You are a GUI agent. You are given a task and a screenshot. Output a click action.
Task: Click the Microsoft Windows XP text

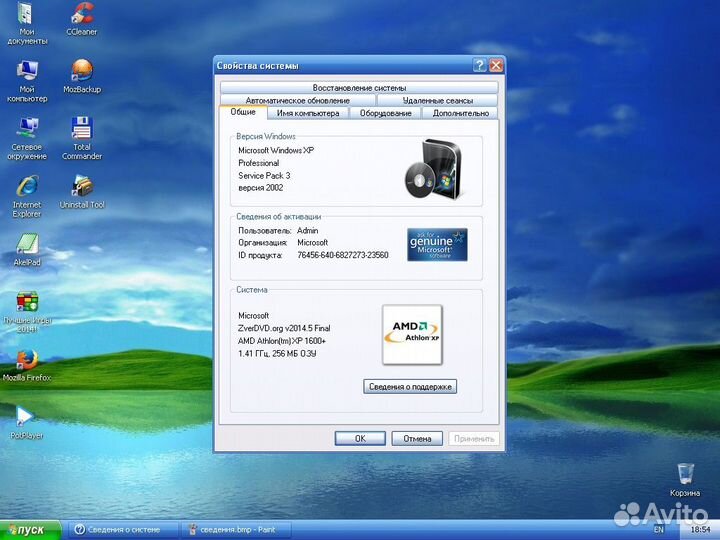coord(276,150)
